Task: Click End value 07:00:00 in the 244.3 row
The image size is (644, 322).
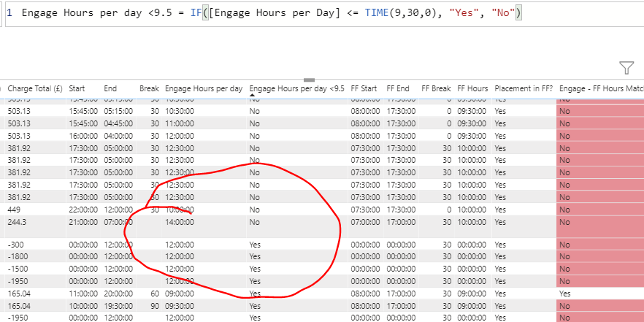Action: coord(118,222)
